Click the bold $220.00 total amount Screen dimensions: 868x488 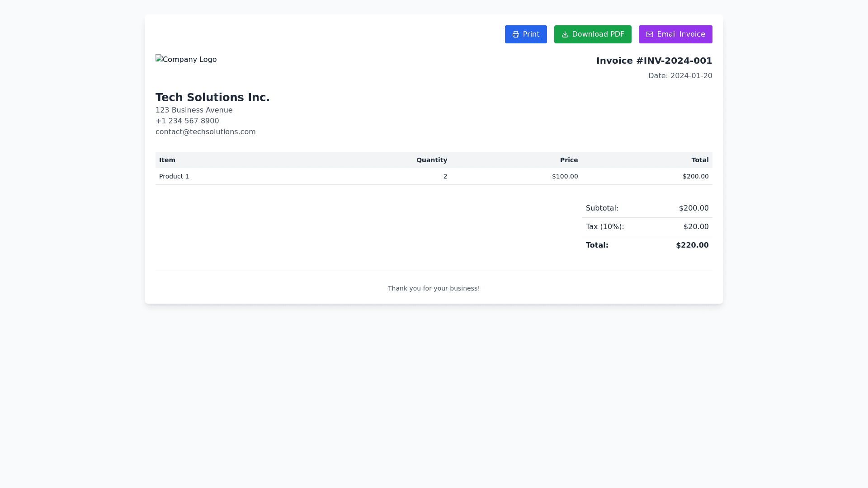pyautogui.click(x=692, y=245)
